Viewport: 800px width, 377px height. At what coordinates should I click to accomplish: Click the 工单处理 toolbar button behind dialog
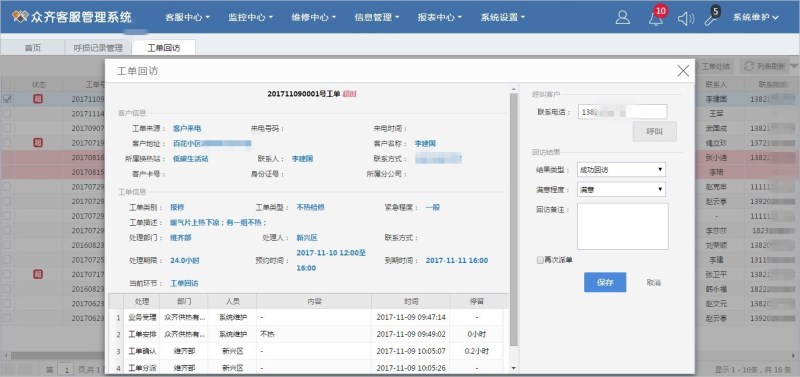[714, 66]
